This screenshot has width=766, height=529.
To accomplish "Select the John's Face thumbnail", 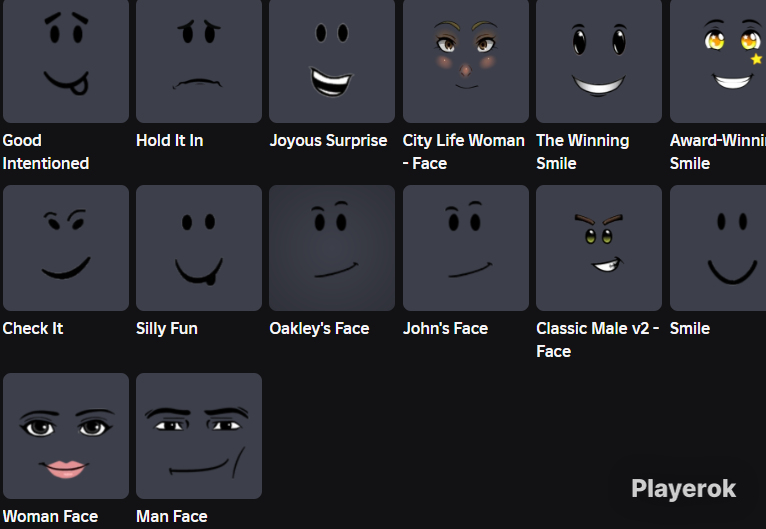I will pos(466,248).
